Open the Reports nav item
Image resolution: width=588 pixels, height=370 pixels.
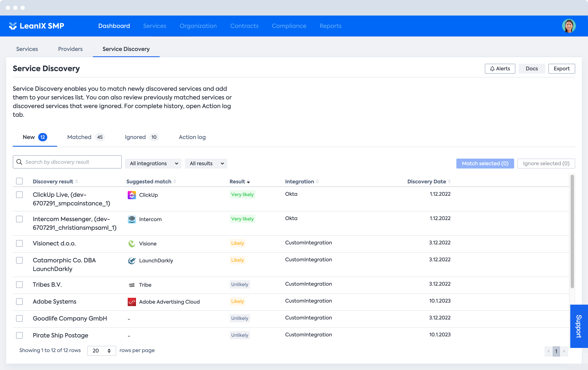coord(330,26)
